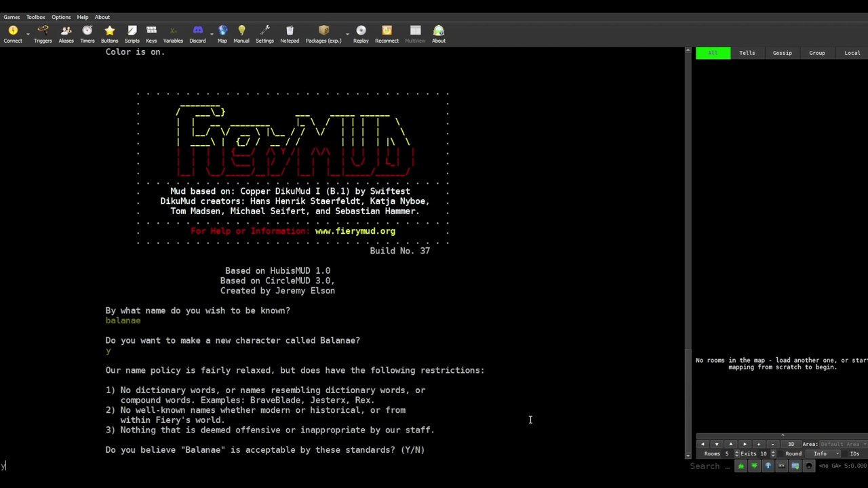Open the Games menu
The width and height of the screenshot is (868, 488).
[12, 17]
